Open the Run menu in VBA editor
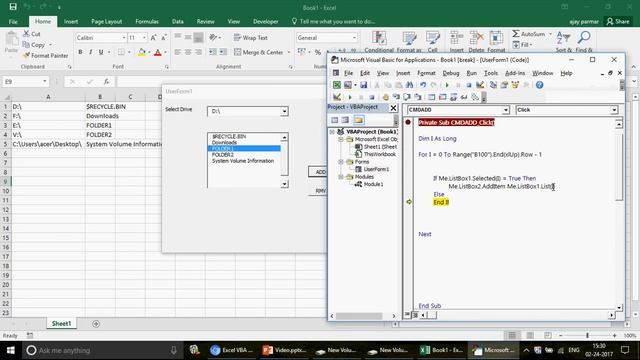 click(x=471, y=73)
